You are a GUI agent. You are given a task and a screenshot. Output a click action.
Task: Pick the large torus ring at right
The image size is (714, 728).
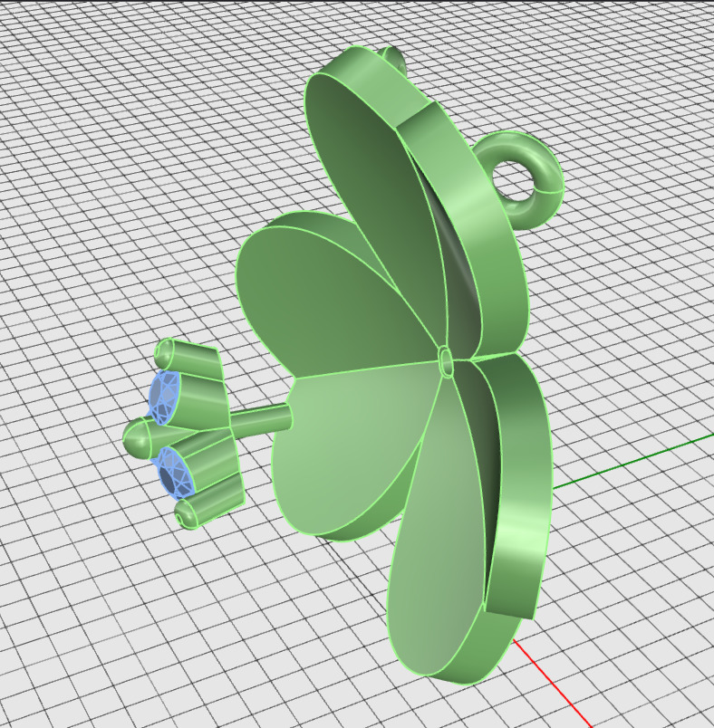518,180
